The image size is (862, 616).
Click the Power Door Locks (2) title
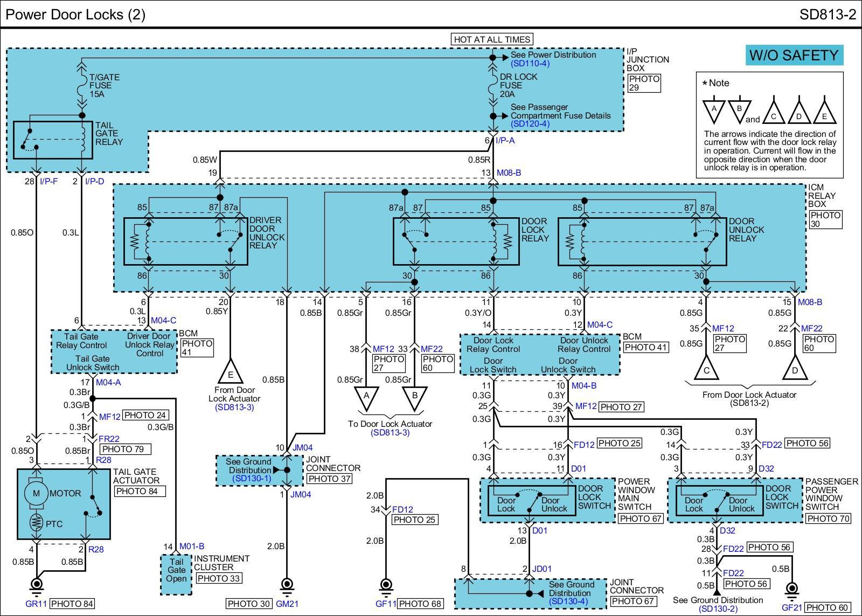tap(75, 15)
